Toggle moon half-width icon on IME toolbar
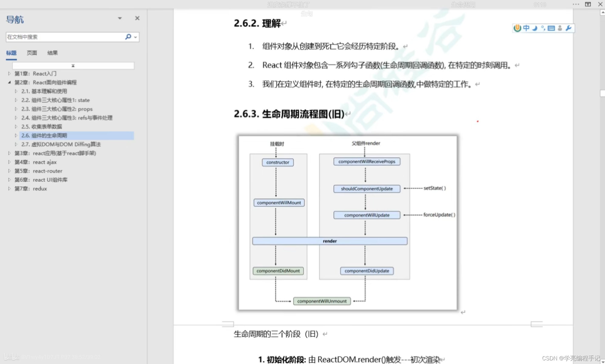Viewport: 605px width, 364px height. pyautogui.click(x=535, y=28)
